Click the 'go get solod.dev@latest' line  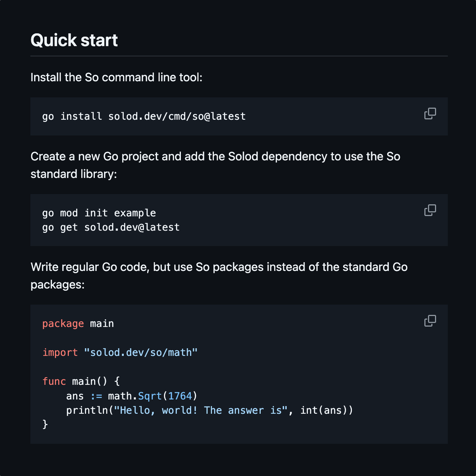(x=111, y=227)
